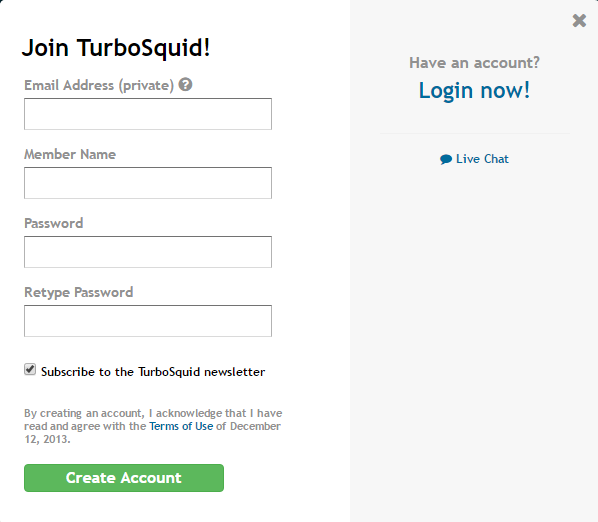Click the 'Have an account?' text
The image size is (598, 522).
click(474, 63)
